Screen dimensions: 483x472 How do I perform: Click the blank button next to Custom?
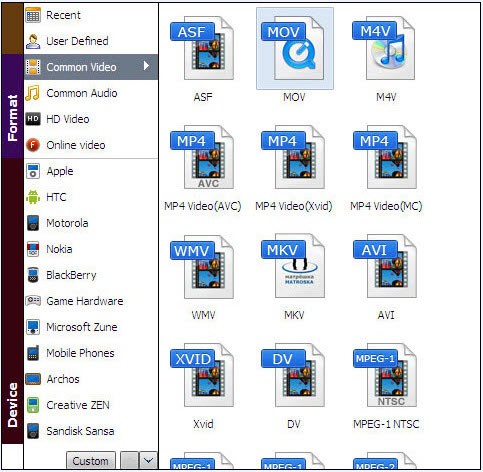pyautogui.click(x=129, y=461)
